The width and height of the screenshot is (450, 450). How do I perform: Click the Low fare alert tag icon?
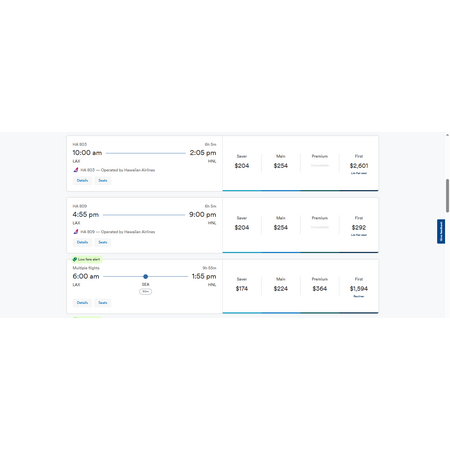tap(75, 259)
